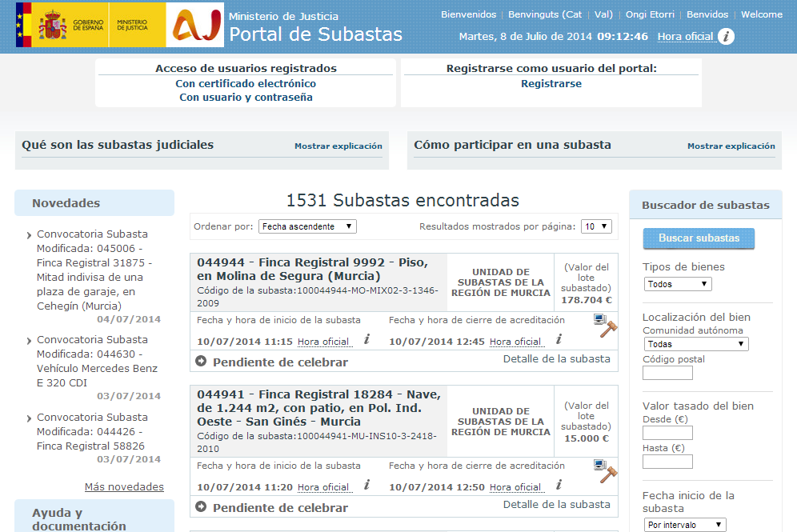Image resolution: width=797 pixels, height=532 pixels.
Task: Open the Ordenar por sort dropdown
Action: coord(308,226)
